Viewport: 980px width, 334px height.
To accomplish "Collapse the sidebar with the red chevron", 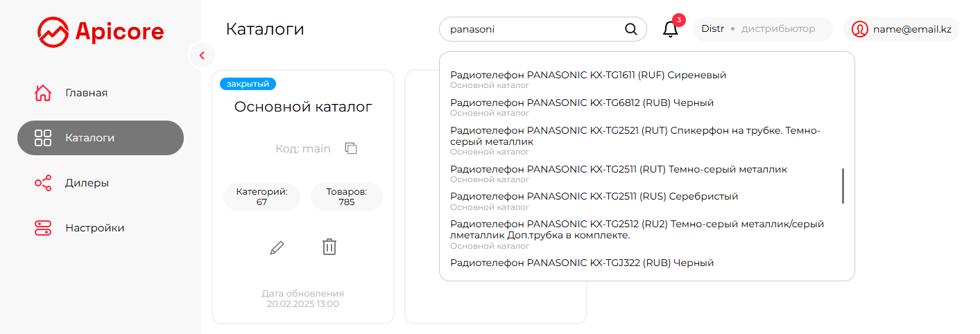I will [x=202, y=55].
